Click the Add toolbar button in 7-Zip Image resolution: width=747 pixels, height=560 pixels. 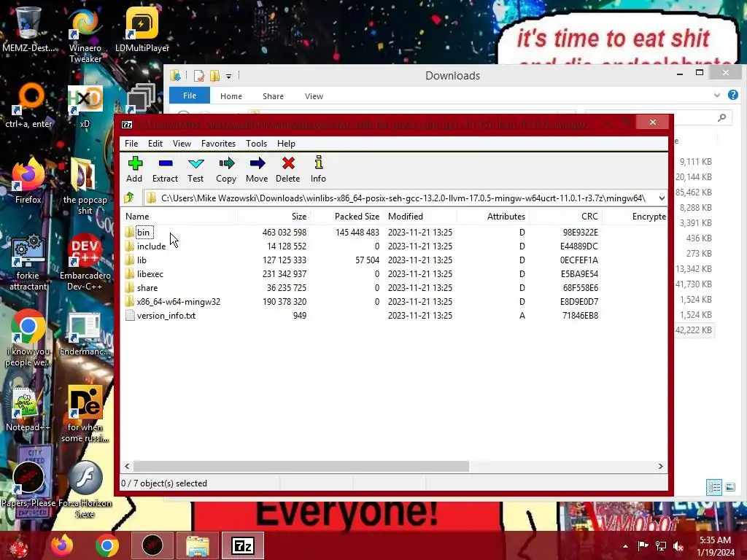coord(134,169)
